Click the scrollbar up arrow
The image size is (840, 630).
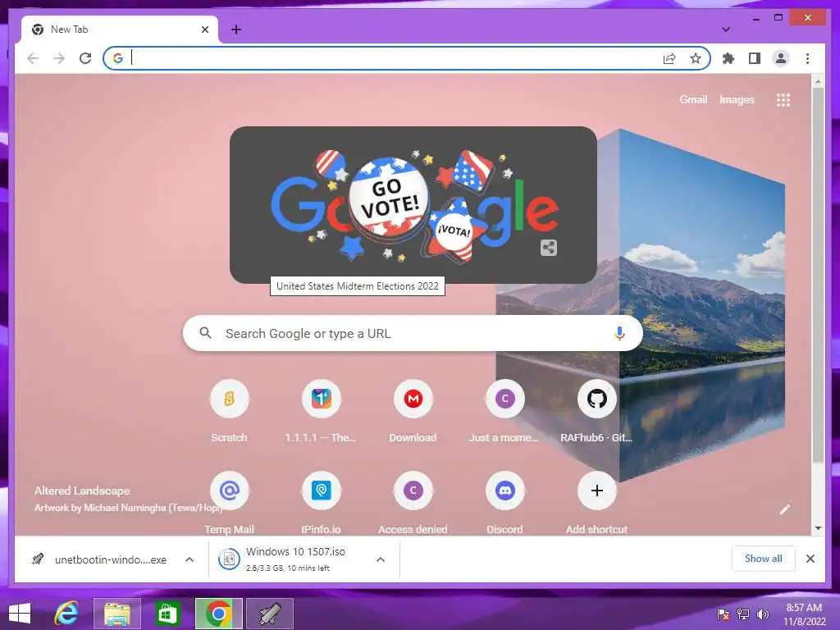pos(818,81)
